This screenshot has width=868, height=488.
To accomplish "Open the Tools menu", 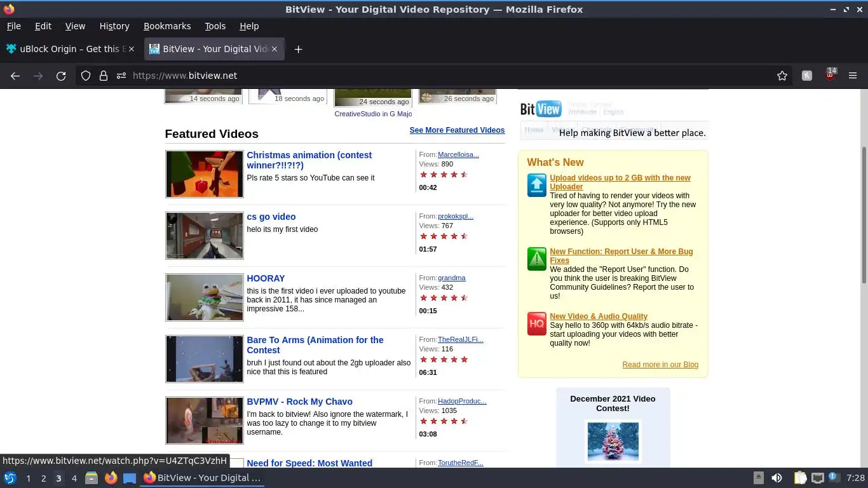I will (215, 26).
